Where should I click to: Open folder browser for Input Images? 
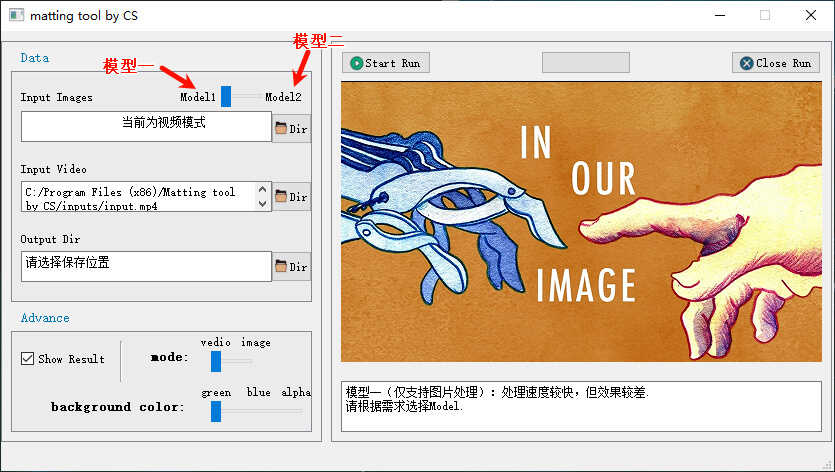[291, 128]
